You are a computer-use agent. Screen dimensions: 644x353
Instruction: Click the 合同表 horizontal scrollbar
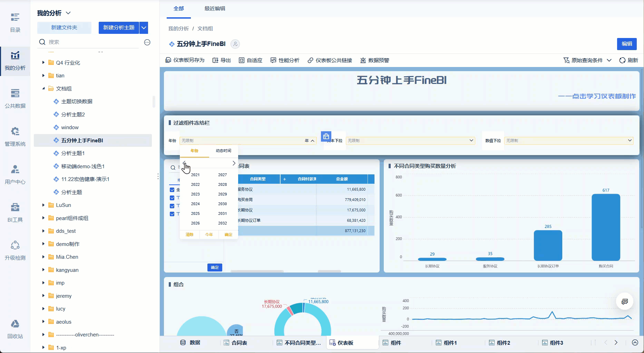[257, 271]
